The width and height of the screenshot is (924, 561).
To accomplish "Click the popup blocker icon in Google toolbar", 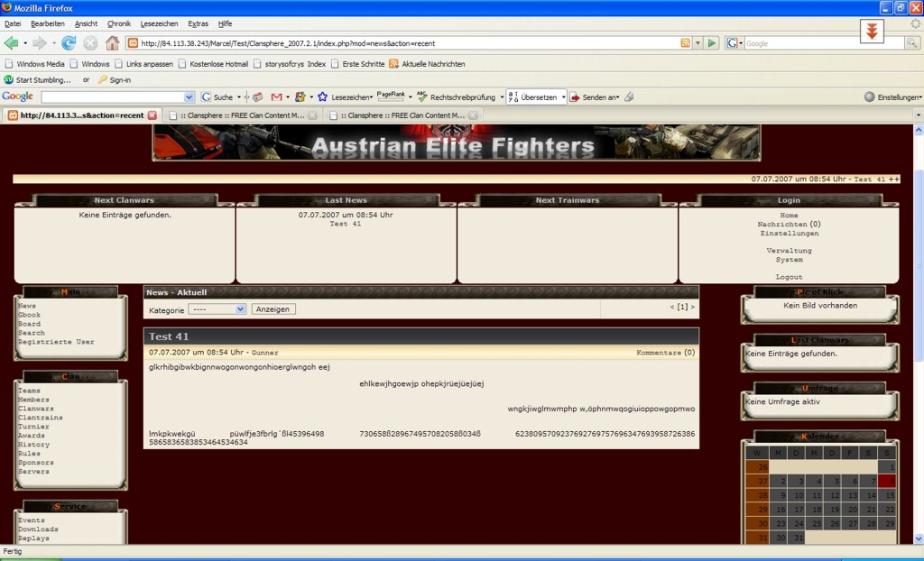I will coord(257,97).
